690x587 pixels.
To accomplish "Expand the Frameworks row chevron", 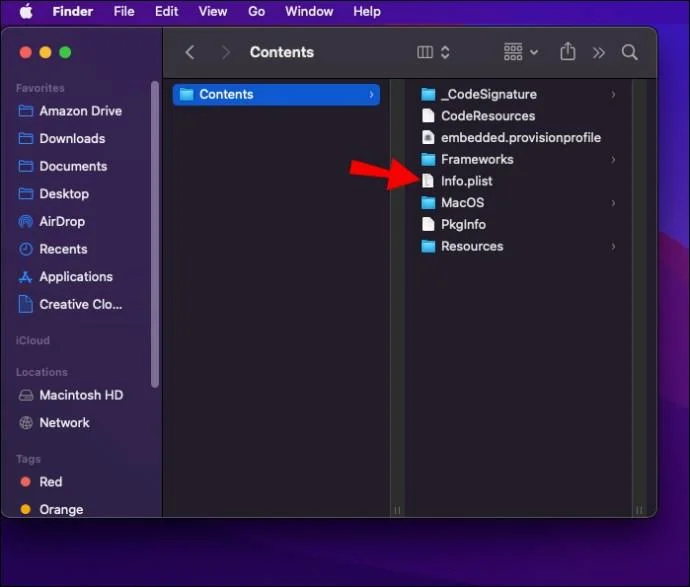I will click(613, 159).
